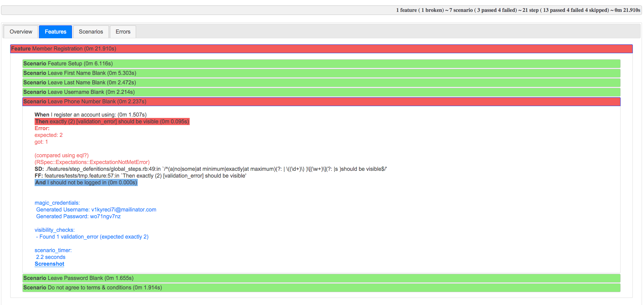Open the Overview tab
This screenshot has width=644, height=305.
point(21,32)
